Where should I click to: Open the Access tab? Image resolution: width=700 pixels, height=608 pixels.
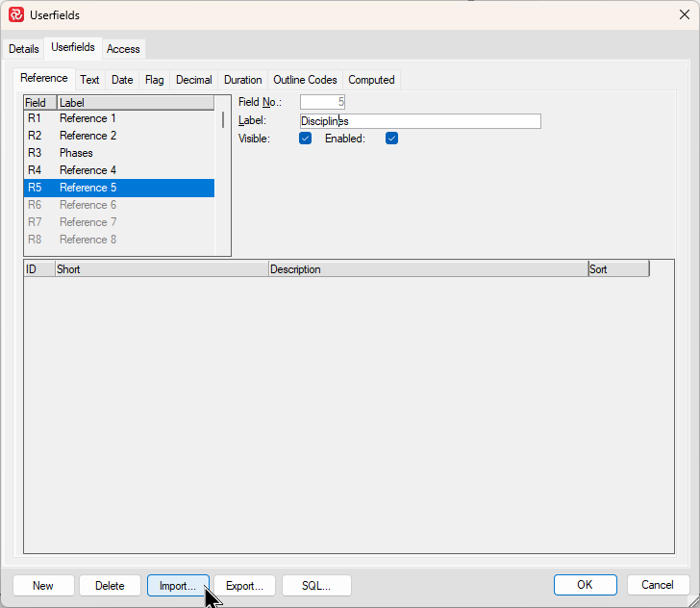123,49
